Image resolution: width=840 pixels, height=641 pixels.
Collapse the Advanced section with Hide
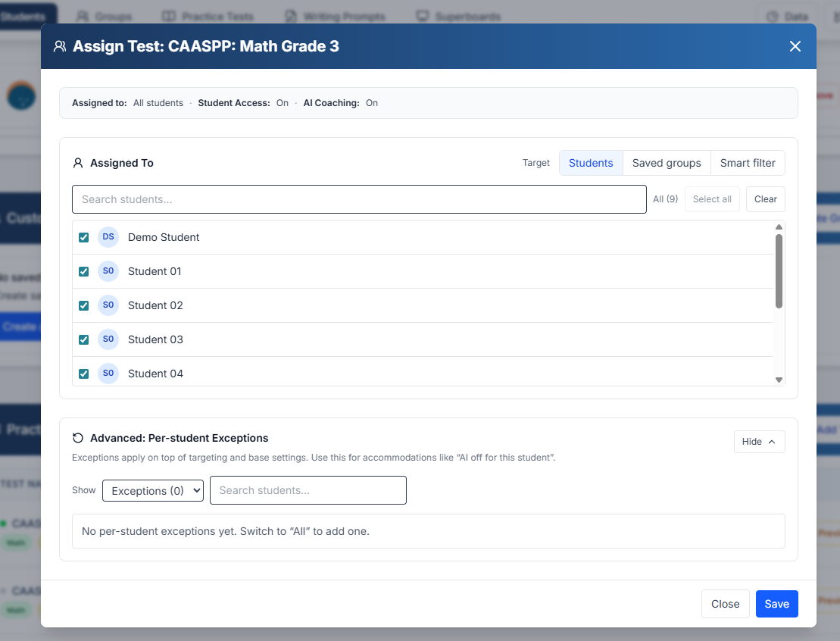click(x=759, y=442)
